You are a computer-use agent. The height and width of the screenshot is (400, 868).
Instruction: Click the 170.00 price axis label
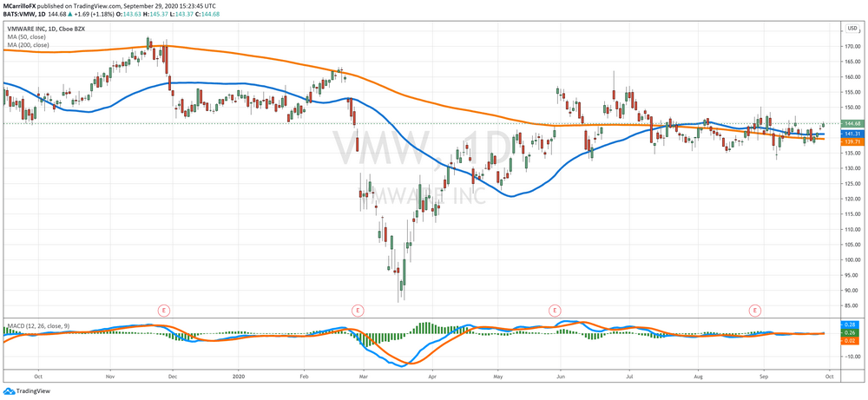coord(853,47)
